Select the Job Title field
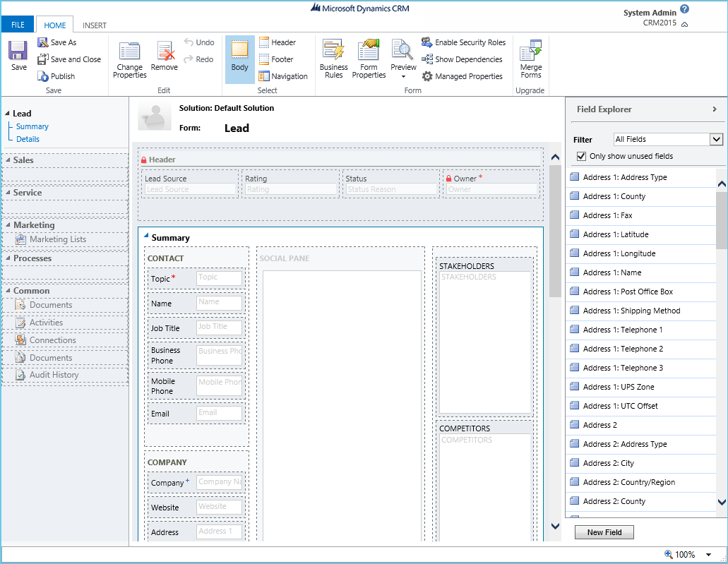This screenshot has width=728, height=564. (x=196, y=328)
